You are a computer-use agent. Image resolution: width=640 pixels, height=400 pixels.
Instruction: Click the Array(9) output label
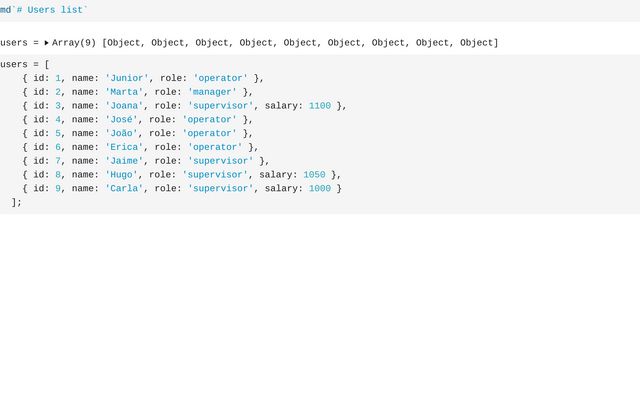[74, 43]
